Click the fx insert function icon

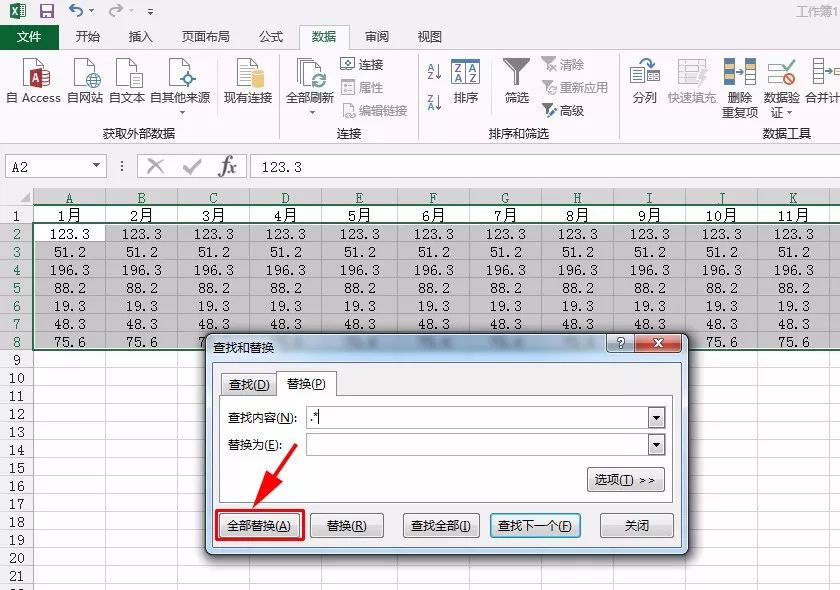227,166
